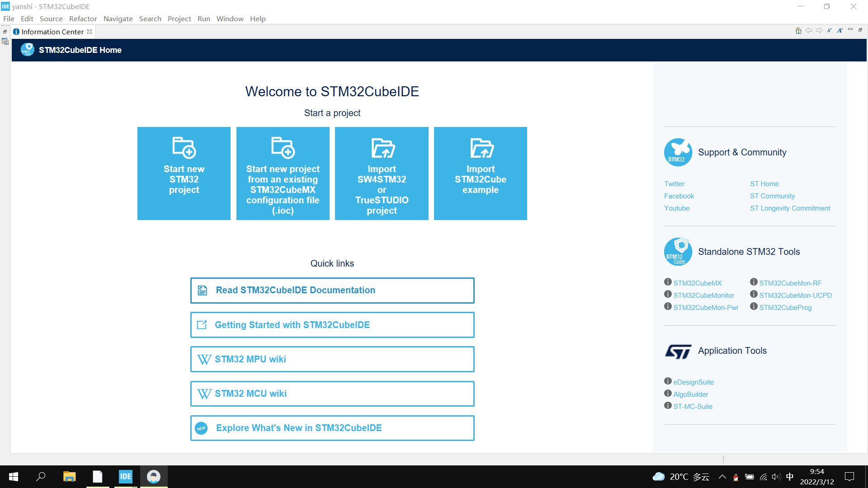The image size is (868, 488).
Task: Click the STM32CubeIDE Home logo icon
Action: (27, 50)
